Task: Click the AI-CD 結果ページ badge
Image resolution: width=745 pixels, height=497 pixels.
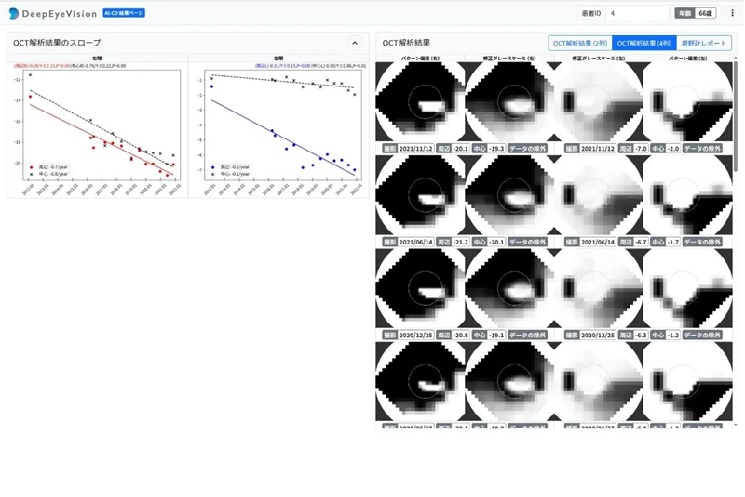Action: tap(124, 13)
